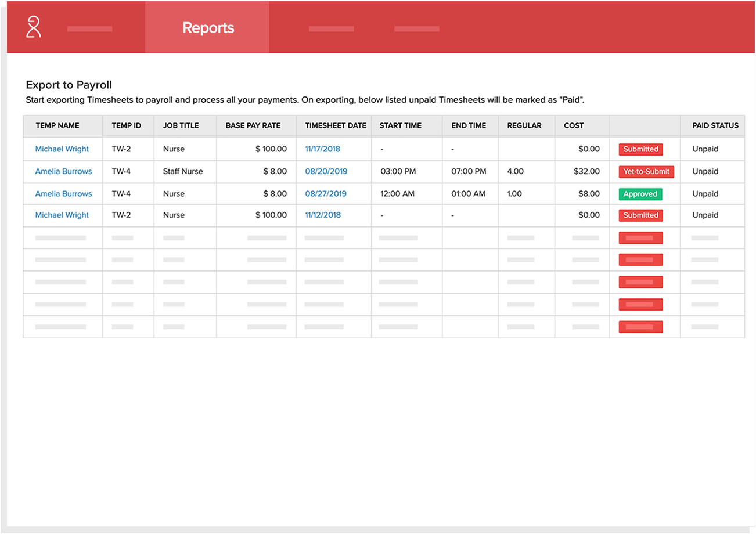Image resolution: width=756 pixels, height=534 pixels.
Task: Click the Base Pay Rate column header
Action: [x=253, y=125]
